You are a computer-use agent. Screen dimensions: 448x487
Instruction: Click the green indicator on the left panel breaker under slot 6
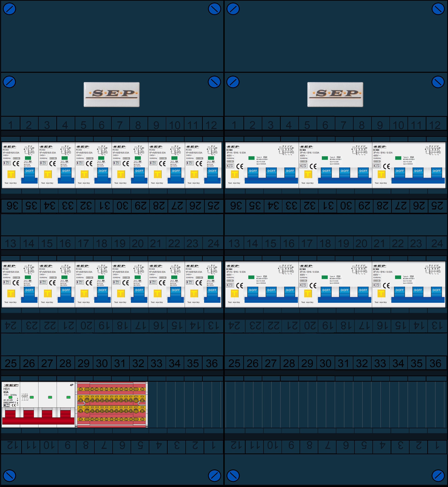[x=101, y=158]
